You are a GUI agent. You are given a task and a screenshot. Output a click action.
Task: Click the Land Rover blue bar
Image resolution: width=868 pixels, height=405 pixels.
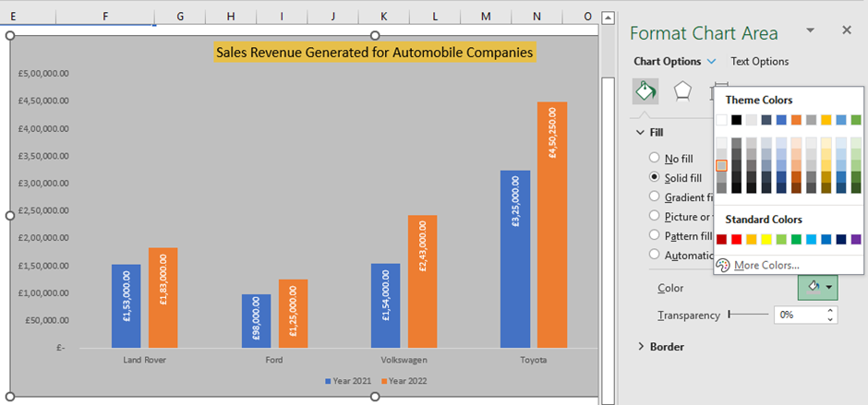127,306
